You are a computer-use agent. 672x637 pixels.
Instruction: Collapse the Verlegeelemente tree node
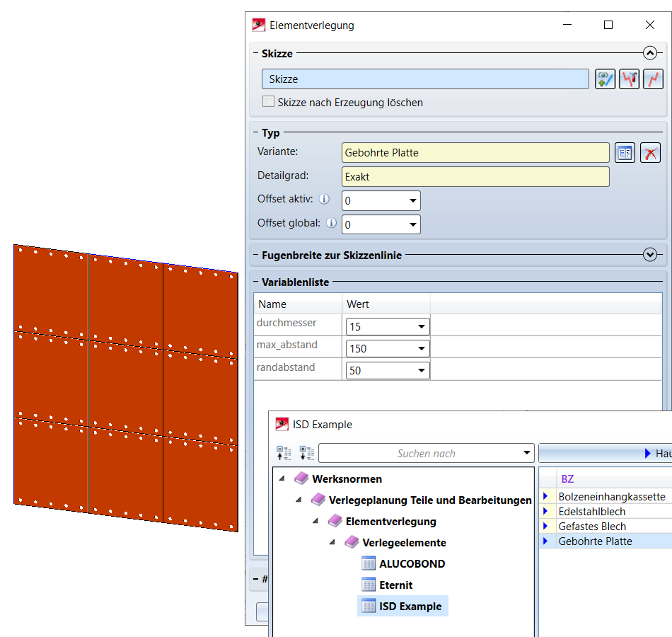(x=332, y=543)
